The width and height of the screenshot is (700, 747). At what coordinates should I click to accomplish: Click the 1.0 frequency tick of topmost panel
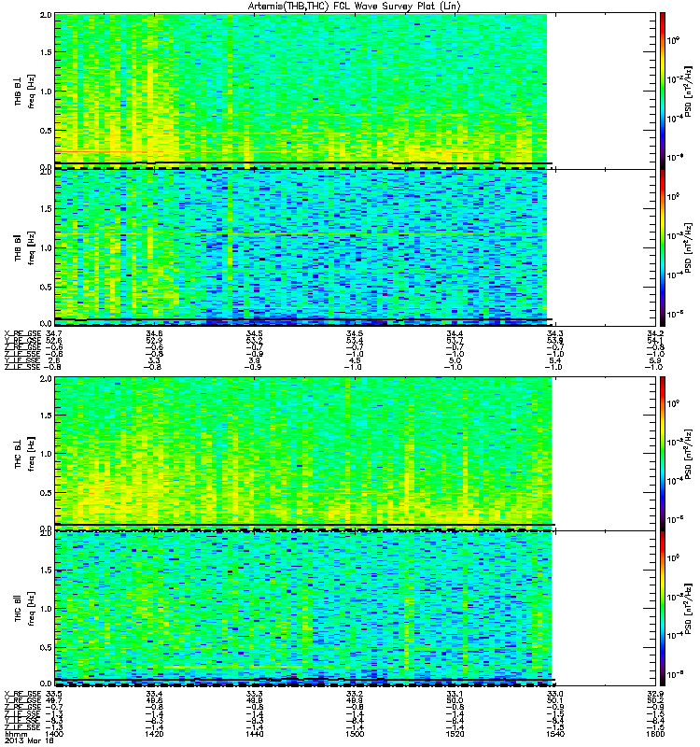pyautogui.click(x=46, y=92)
